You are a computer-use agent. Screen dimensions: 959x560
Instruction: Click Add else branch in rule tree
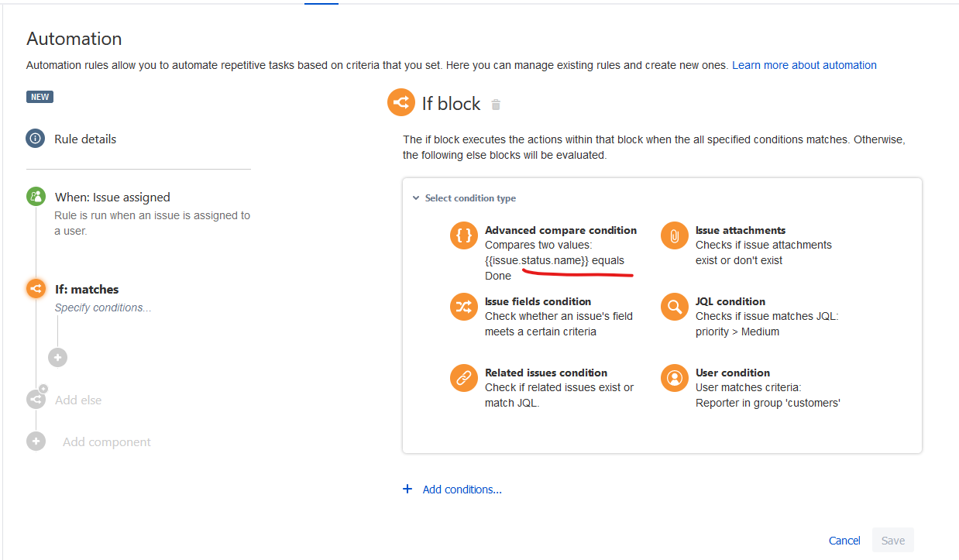coord(78,400)
